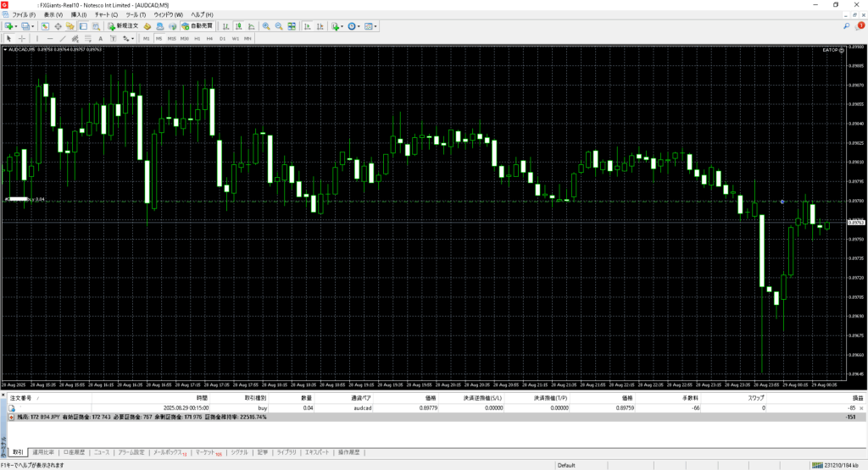Open the チャート menu
The height and width of the screenshot is (470, 868).
[x=104, y=15]
